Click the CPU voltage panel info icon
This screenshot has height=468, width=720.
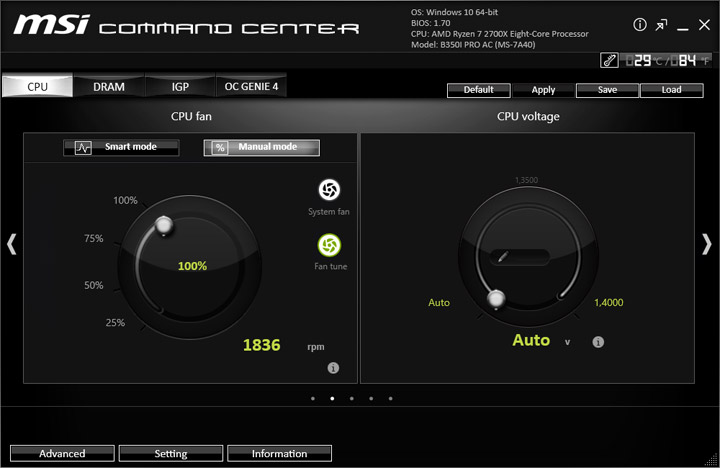(598, 342)
